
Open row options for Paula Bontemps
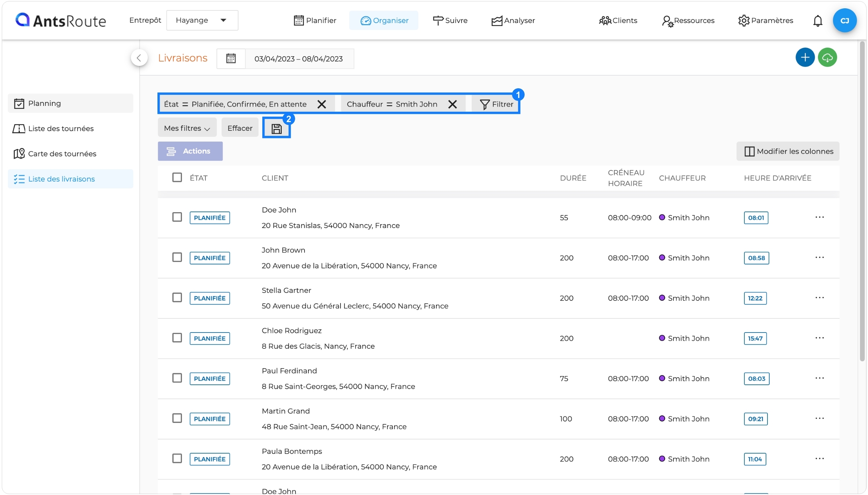819,459
